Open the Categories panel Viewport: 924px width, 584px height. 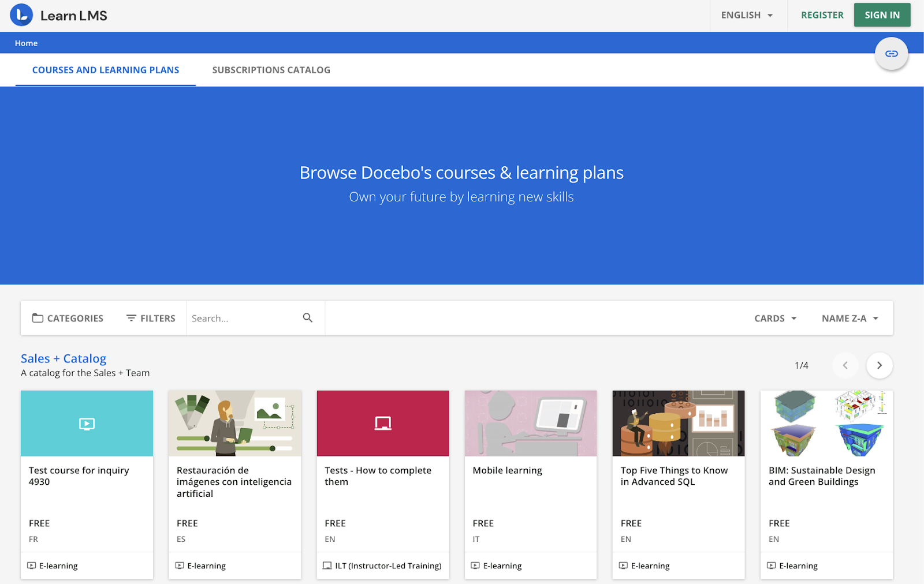[x=68, y=319]
